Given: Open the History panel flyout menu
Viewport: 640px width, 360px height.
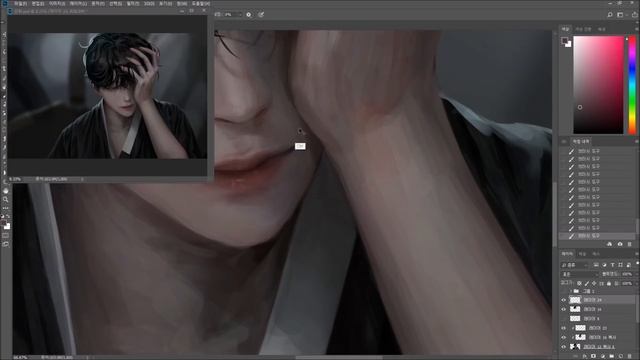Looking at the screenshot, I should [x=637, y=142].
